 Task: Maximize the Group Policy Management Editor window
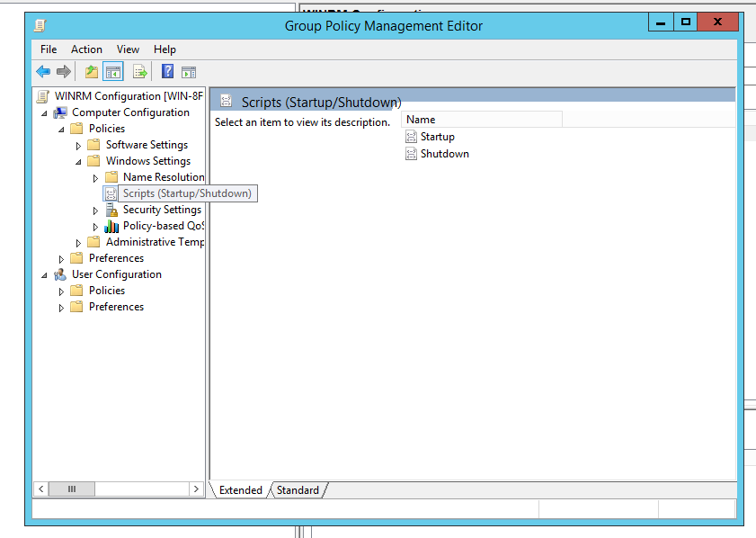[x=686, y=22]
